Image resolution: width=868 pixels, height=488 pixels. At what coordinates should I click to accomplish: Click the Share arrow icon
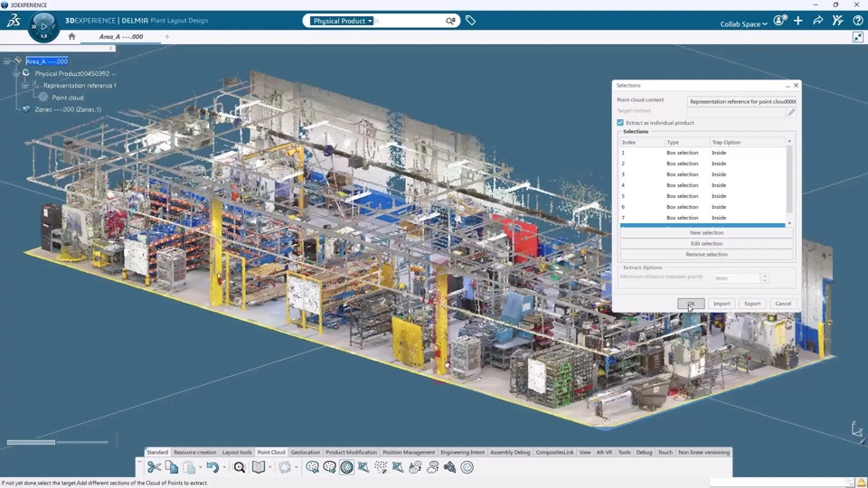(817, 21)
